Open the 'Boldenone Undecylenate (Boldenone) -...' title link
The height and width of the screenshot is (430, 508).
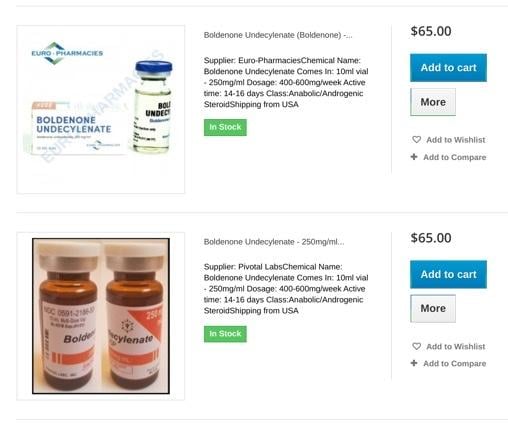point(278,35)
